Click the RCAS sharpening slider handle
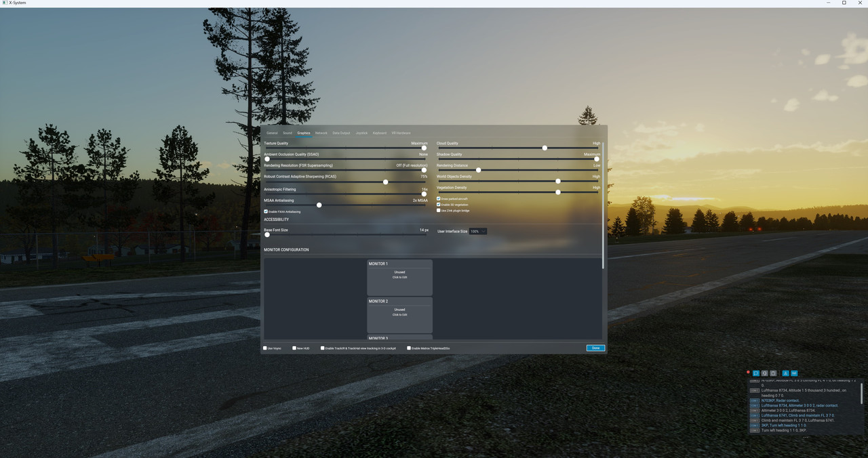868x458 pixels. tap(386, 182)
